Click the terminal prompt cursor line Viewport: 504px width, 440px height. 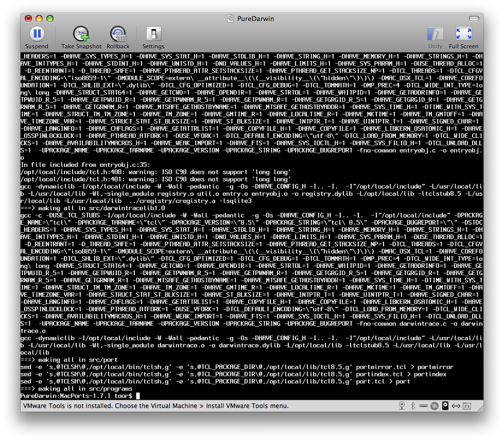coord(80,396)
